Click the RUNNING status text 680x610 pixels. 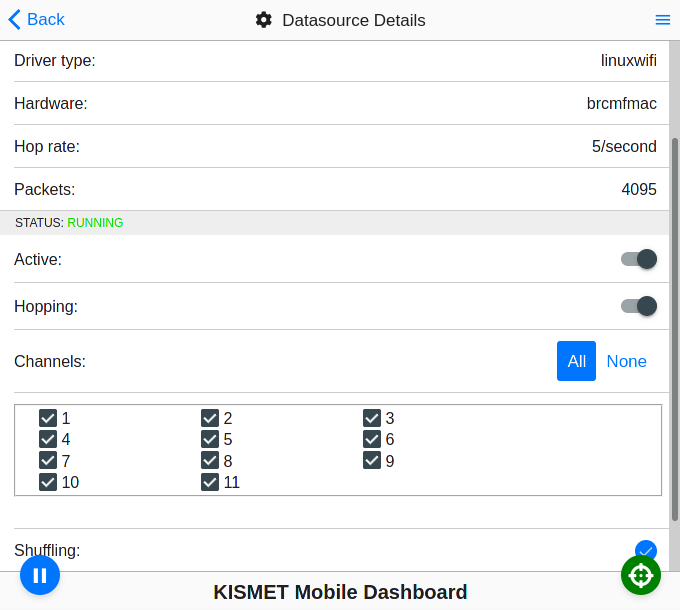click(95, 223)
